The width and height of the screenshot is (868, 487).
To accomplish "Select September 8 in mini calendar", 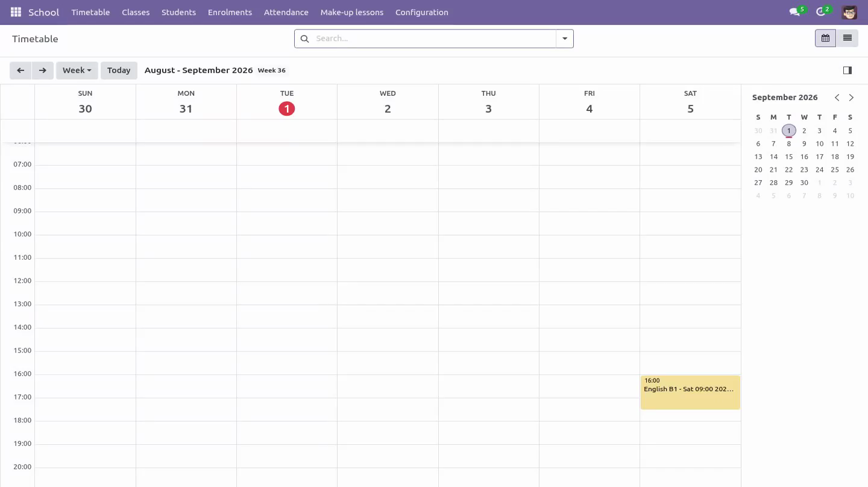I will click(x=788, y=144).
